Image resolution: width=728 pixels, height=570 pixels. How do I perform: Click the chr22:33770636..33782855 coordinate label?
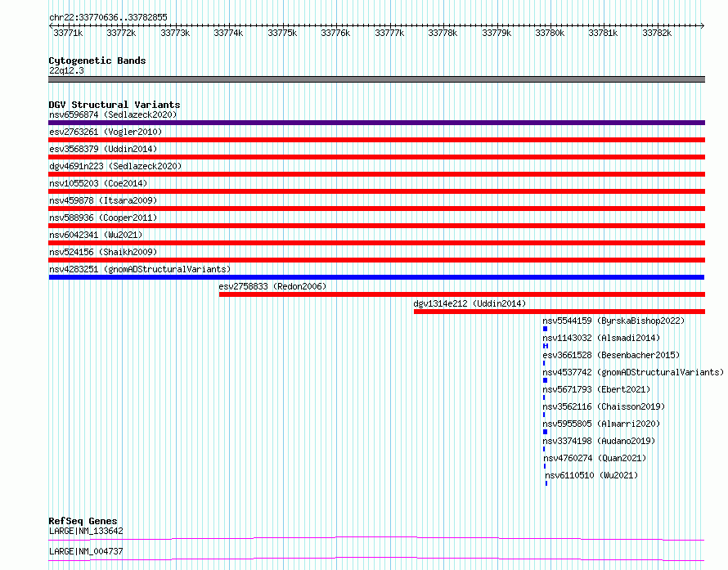108,17
